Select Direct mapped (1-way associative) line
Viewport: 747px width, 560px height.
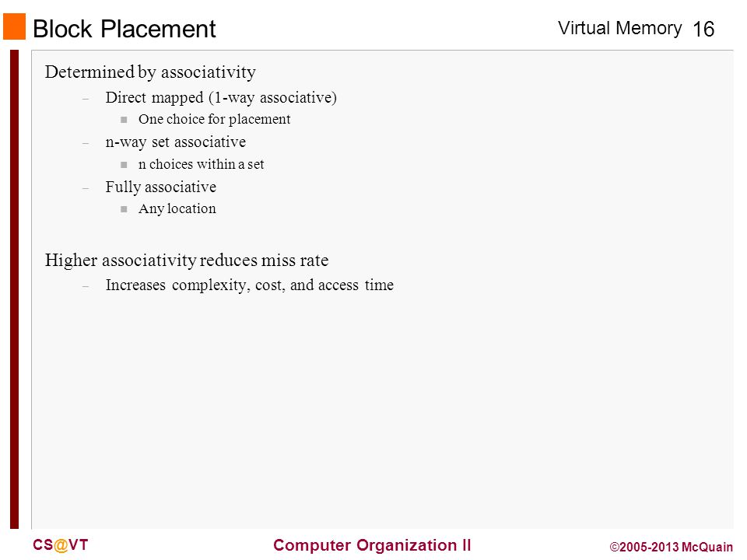tap(221, 98)
